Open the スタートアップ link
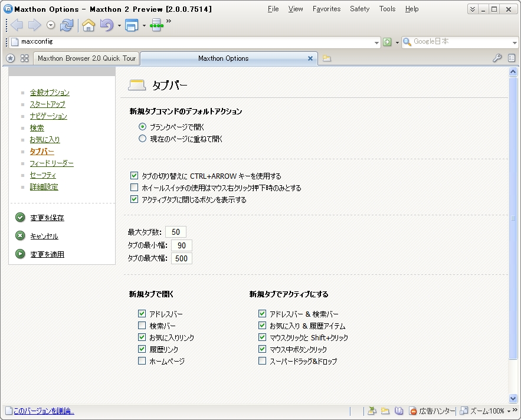 click(48, 104)
